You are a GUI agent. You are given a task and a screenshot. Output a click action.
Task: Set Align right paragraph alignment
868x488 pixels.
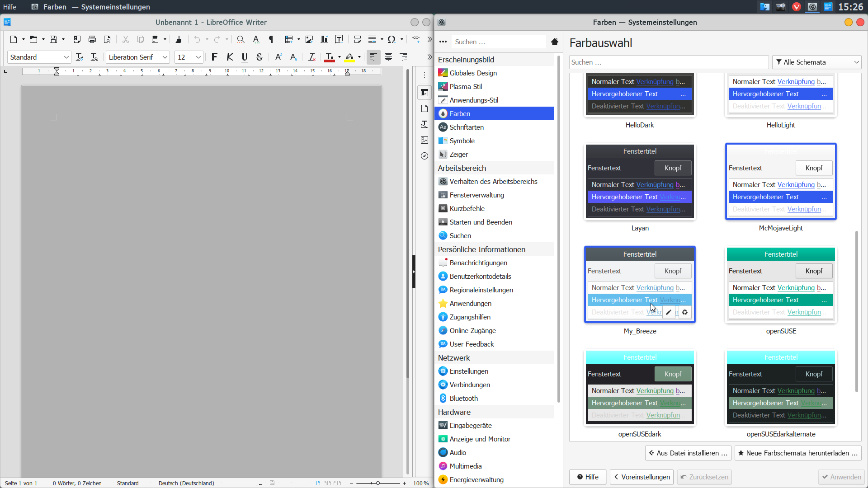pos(404,57)
